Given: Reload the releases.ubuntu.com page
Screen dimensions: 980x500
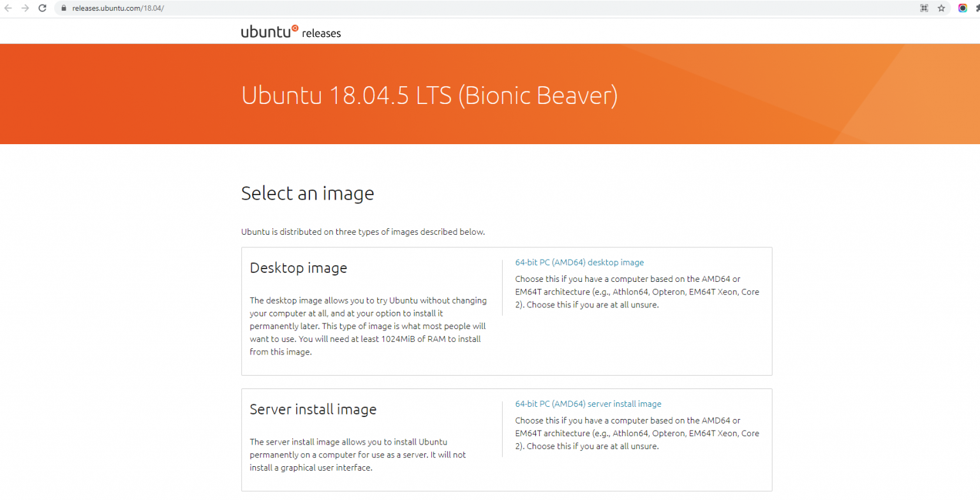Looking at the screenshot, I should tap(42, 8).
